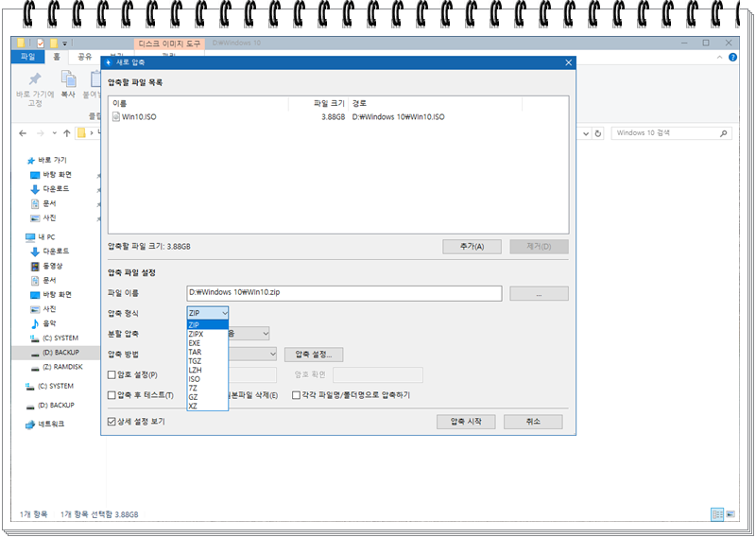
Task: Open the 분할 압축 dropdown
Action: point(266,334)
